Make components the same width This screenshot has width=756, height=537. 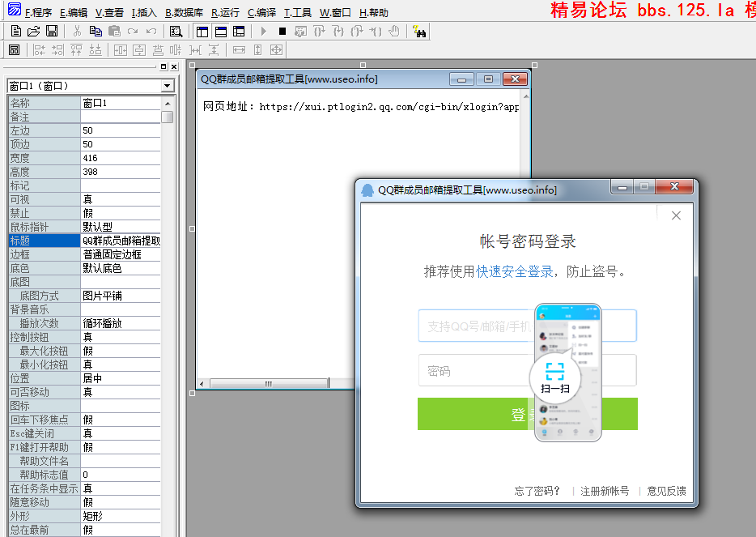coord(239,49)
